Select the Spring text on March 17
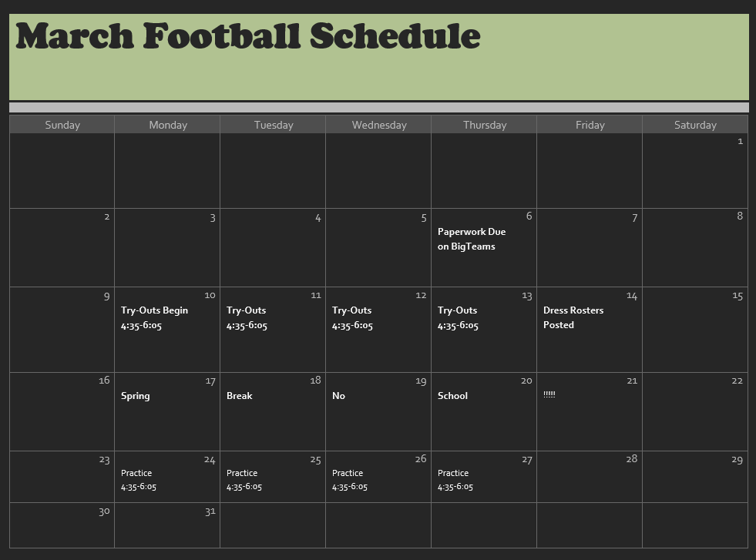The image size is (756, 560). (x=135, y=396)
